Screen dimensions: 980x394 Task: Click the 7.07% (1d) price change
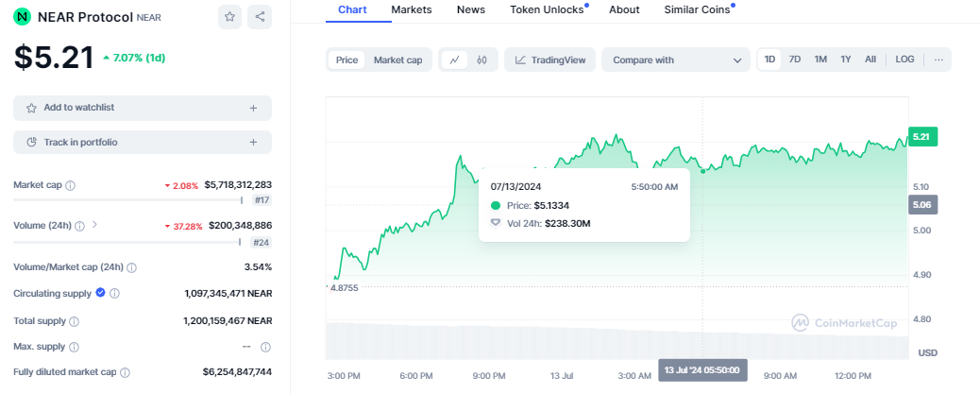tap(134, 58)
